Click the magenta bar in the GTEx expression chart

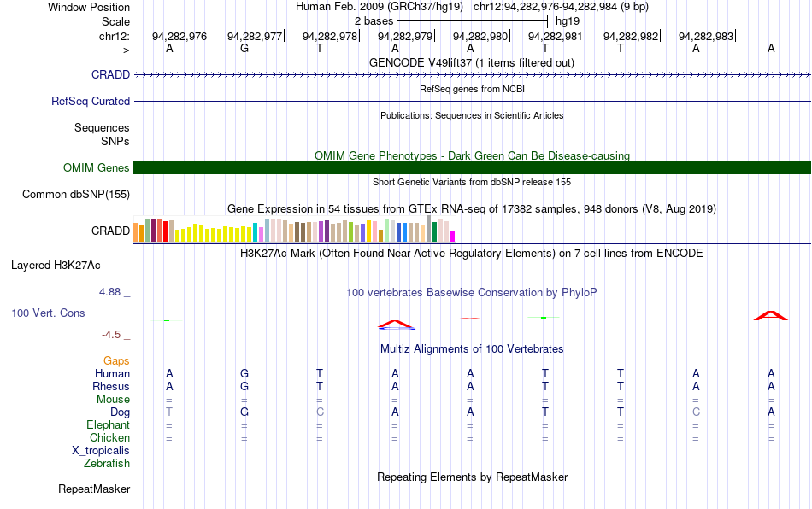[452, 236]
